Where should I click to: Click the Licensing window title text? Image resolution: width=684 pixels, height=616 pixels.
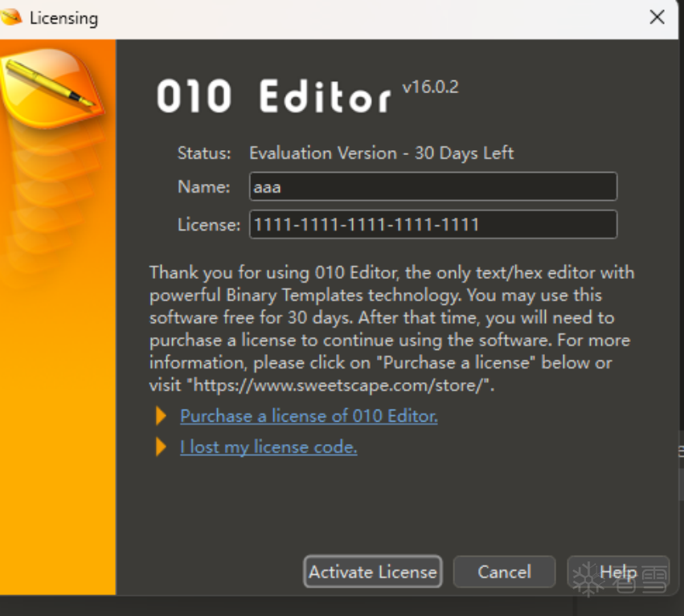tap(63, 18)
